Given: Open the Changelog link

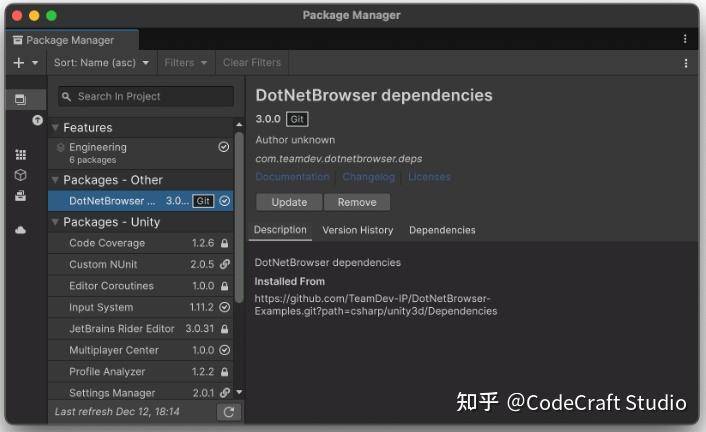Looking at the screenshot, I should pos(368,177).
